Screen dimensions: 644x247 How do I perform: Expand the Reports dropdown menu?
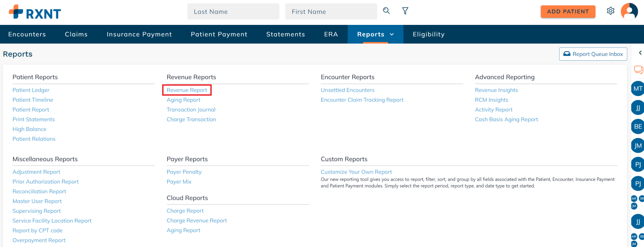[375, 34]
